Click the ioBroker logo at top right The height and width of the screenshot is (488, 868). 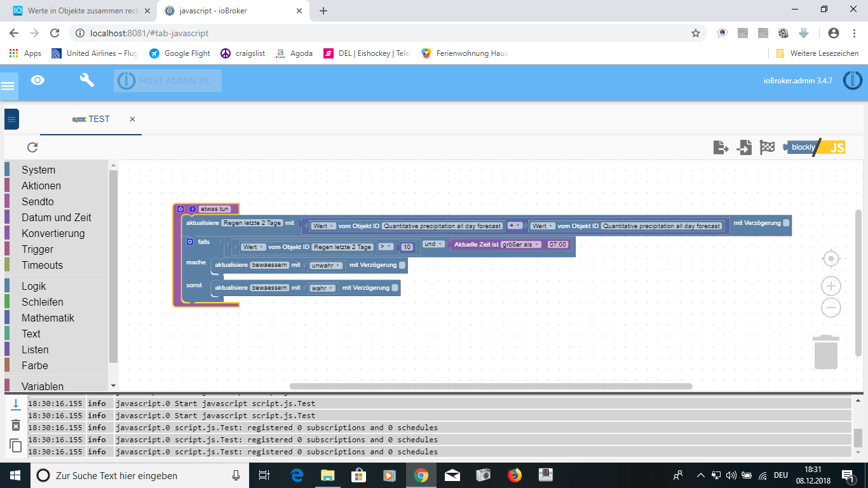(853, 80)
